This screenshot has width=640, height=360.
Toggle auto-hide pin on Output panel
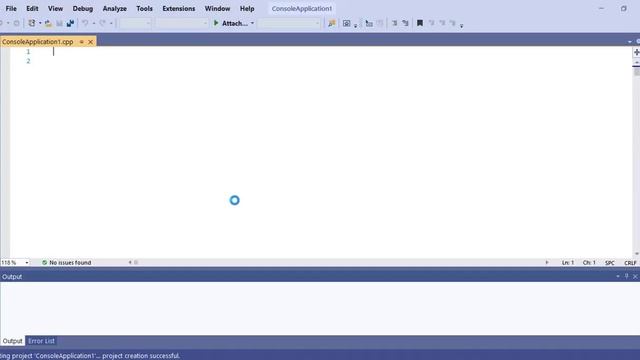point(627,277)
